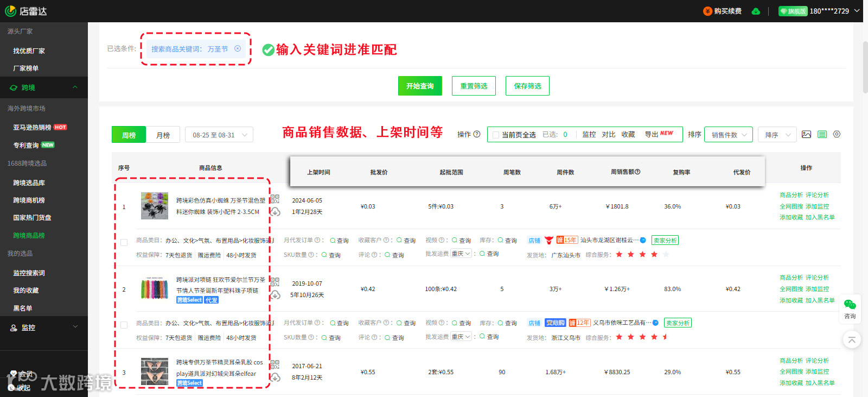The image size is (868, 397).
Task: Click 保存筛选 button
Action: coord(527,86)
